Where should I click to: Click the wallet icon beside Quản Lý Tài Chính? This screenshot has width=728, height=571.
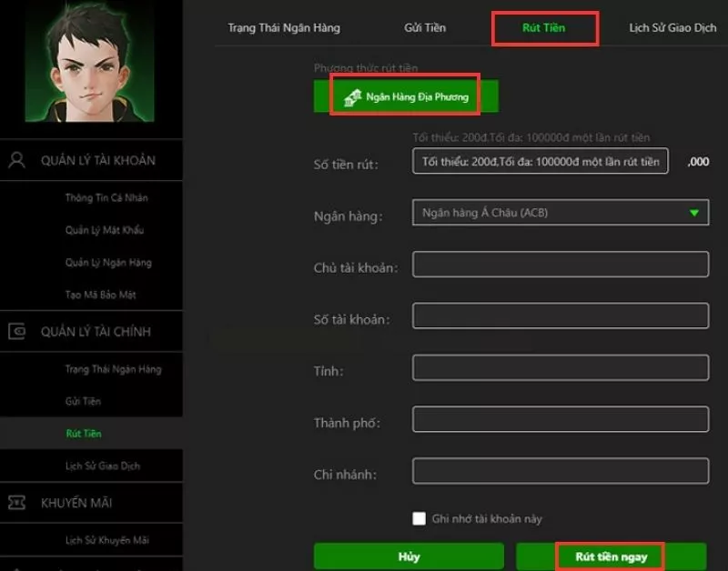[16, 331]
